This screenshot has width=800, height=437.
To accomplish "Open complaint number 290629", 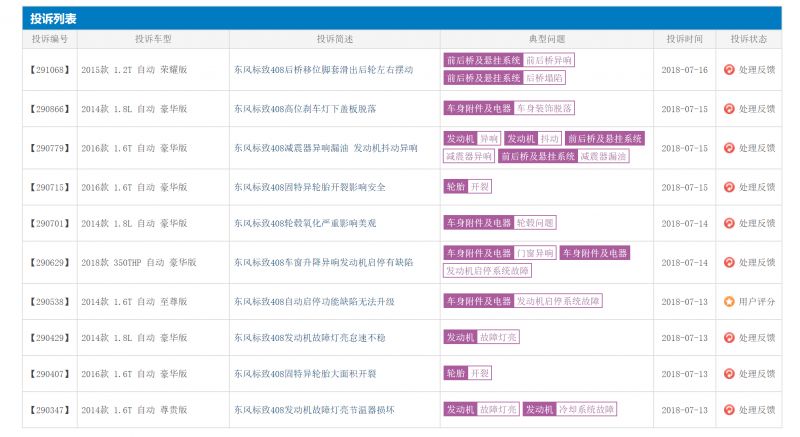I will tap(49, 262).
